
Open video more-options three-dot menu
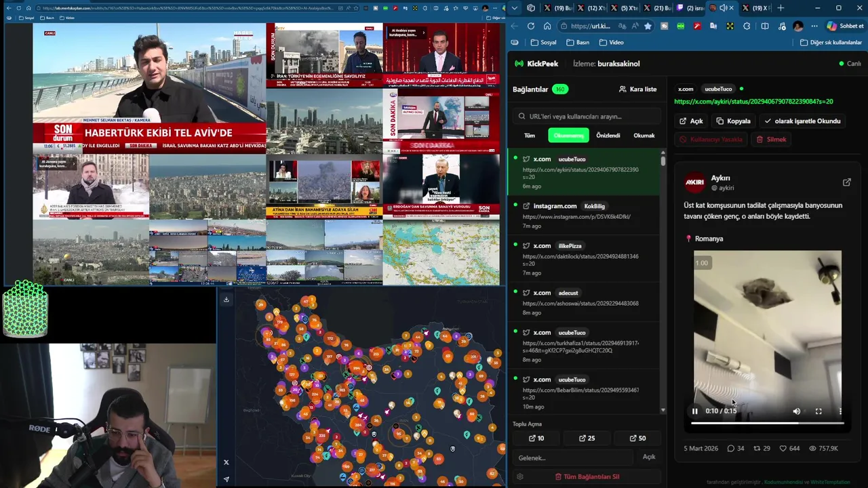840,411
